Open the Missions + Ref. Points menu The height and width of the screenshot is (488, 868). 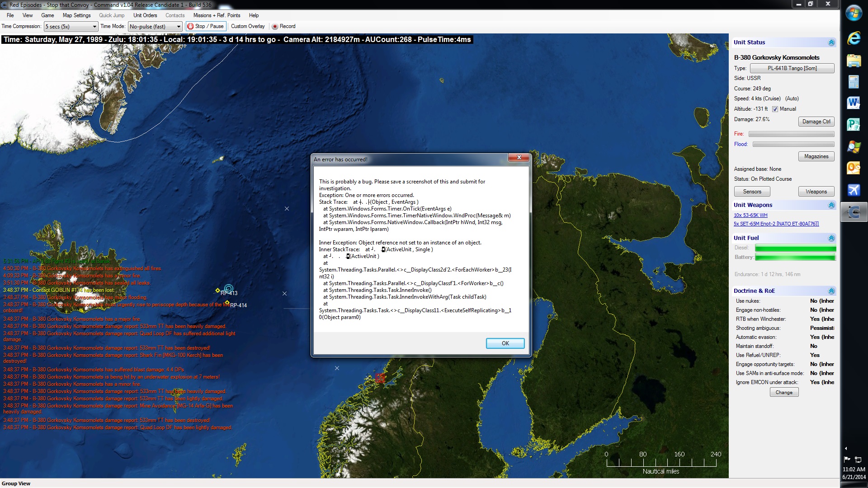(216, 15)
